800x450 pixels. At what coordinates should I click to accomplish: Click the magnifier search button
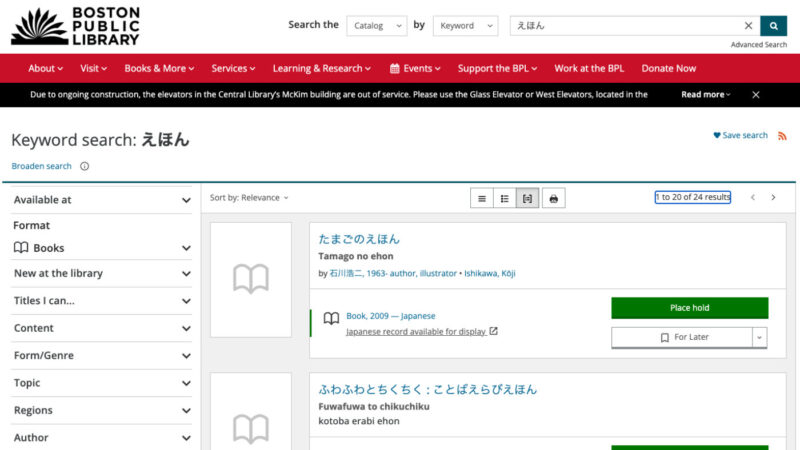[x=773, y=26]
